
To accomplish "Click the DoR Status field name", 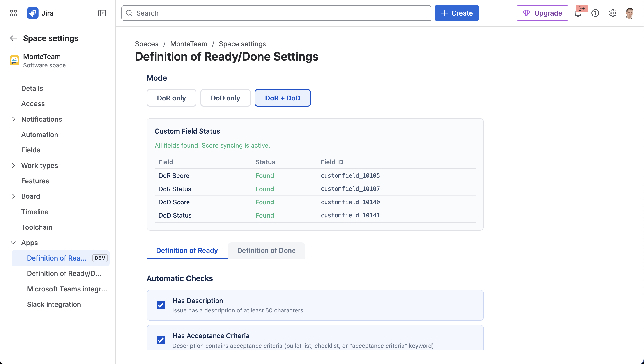I will pyautogui.click(x=175, y=189).
